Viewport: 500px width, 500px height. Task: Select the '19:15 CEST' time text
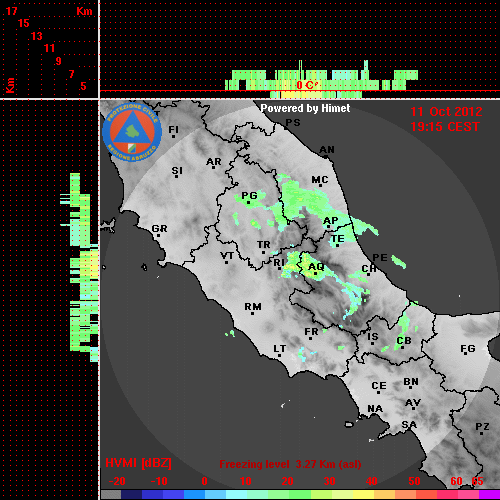point(445,127)
